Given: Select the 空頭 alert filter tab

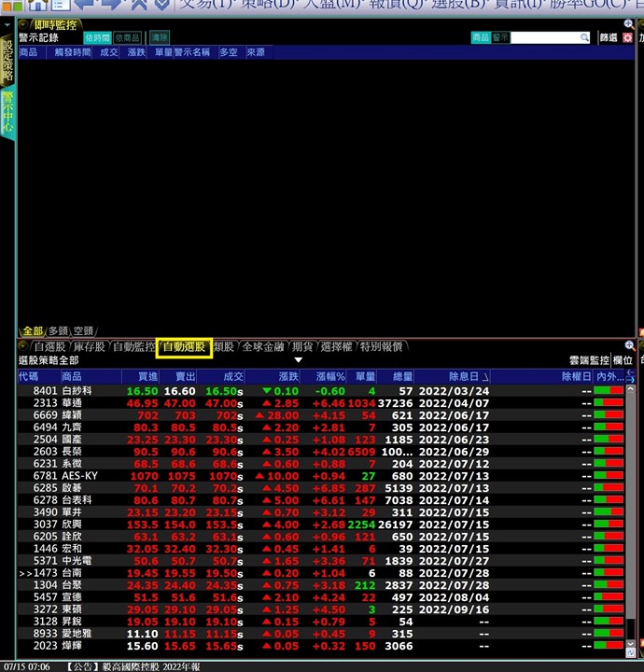Looking at the screenshot, I should [84, 330].
